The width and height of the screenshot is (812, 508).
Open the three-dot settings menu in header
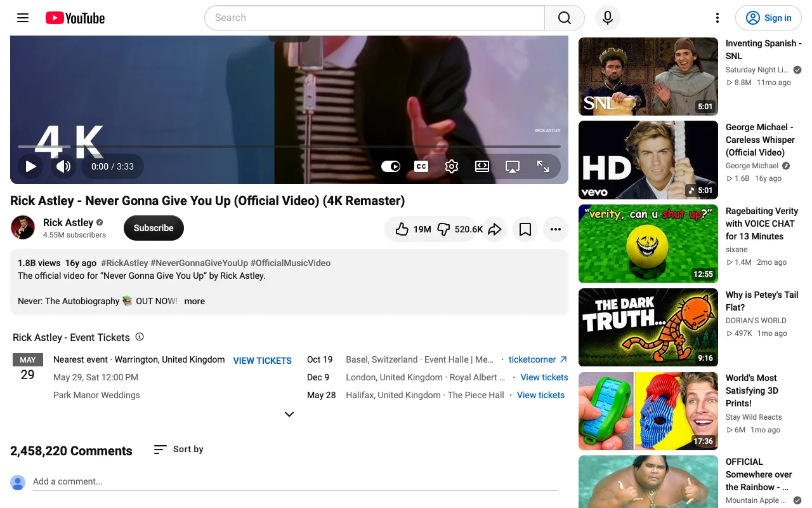717,18
